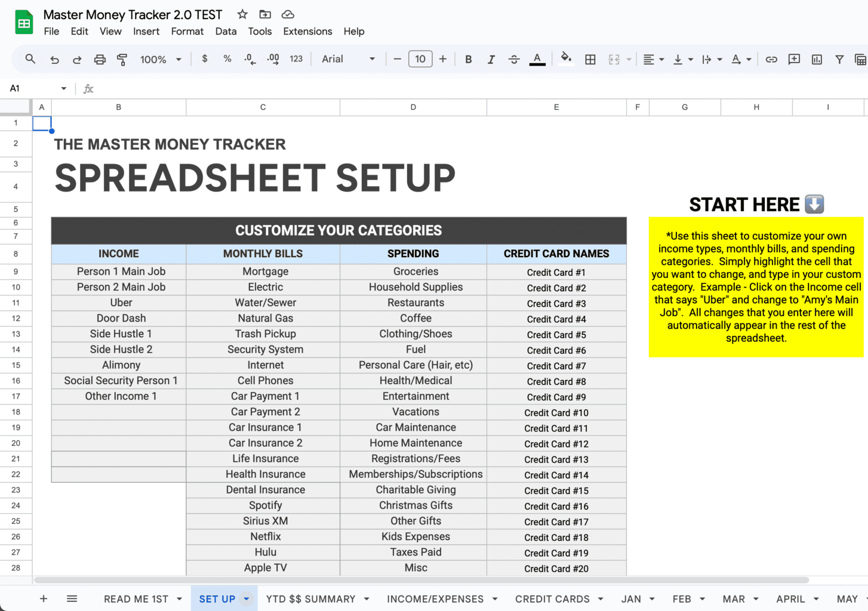Create a filter using the funnel icon
Viewport: 868px width, 611px height.
point(839,59)
